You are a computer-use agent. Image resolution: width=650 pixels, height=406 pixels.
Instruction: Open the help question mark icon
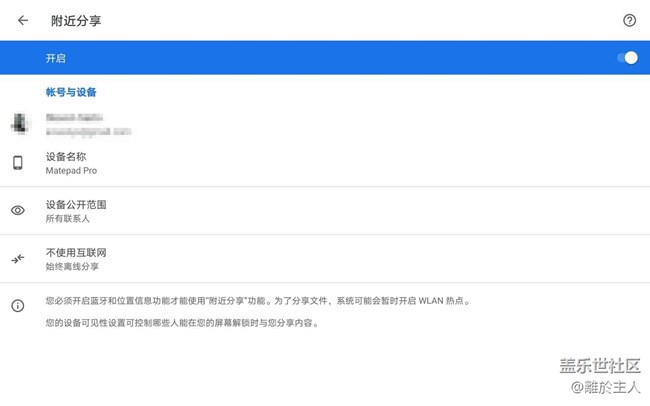click(x=629, y=20)
